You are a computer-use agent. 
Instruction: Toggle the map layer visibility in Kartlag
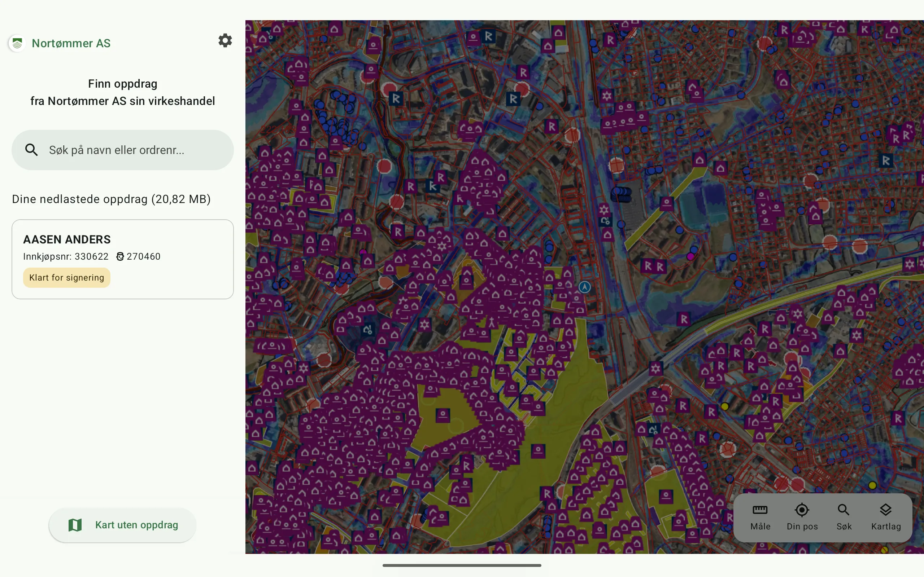[885, 515]
